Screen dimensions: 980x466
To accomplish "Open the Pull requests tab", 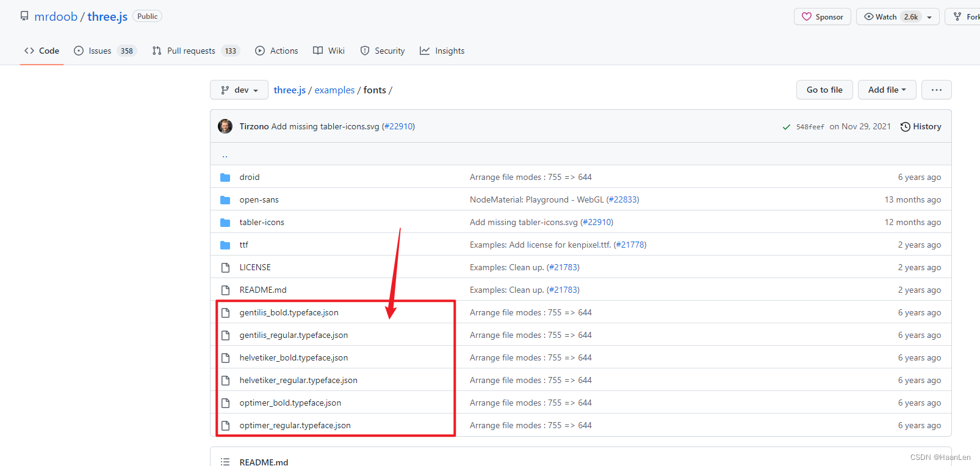I will coord(196,51).
